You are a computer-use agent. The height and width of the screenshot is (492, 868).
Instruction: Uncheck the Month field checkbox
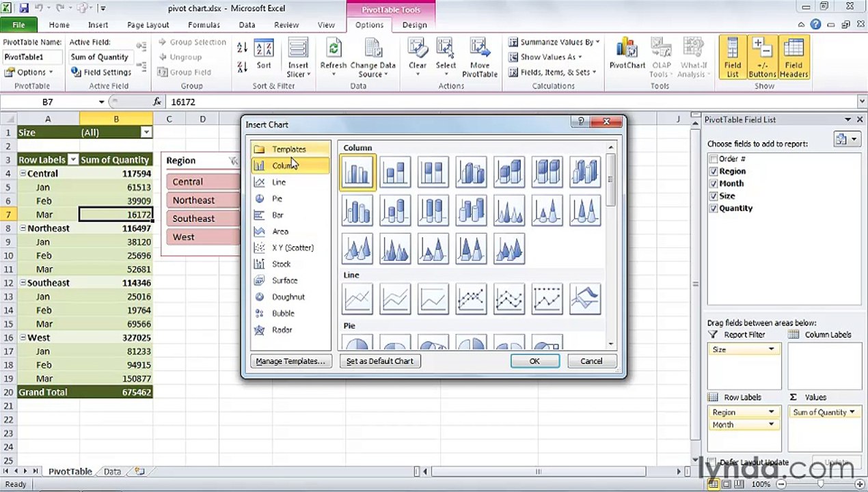(714, 184)
